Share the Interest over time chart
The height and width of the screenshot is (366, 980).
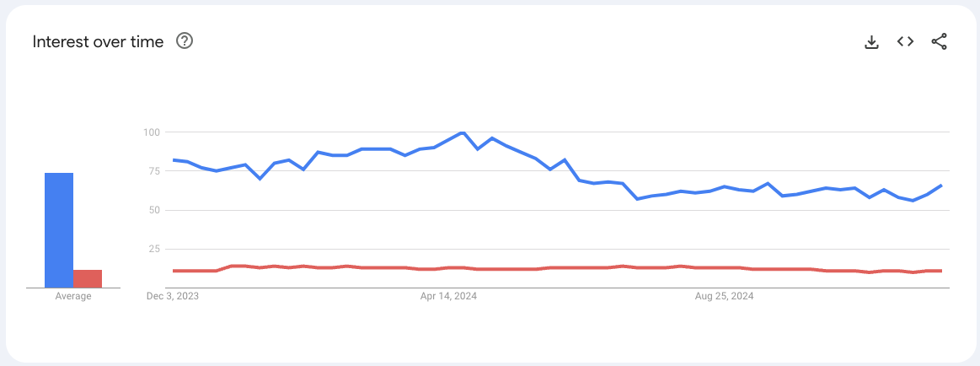939,41
